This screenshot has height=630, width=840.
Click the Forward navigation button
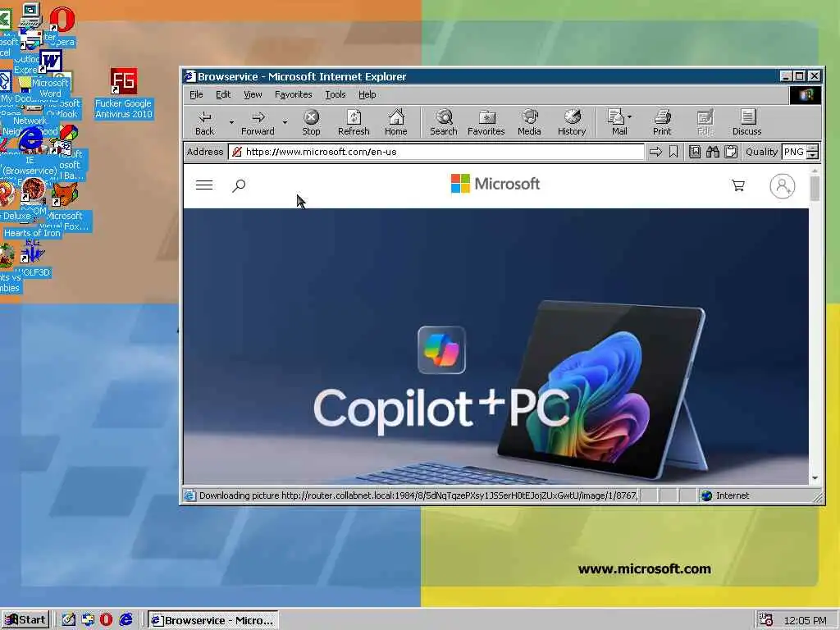point(258,123)
